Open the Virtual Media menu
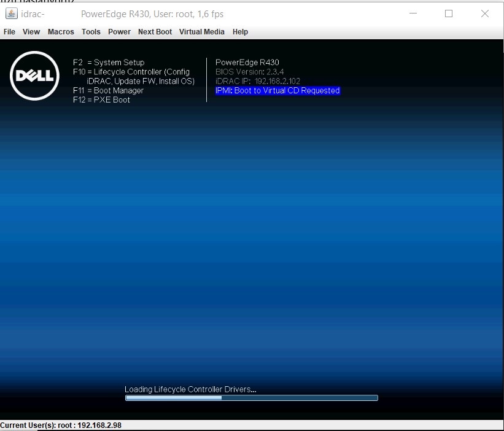The image size is (504, 431). 201,32
